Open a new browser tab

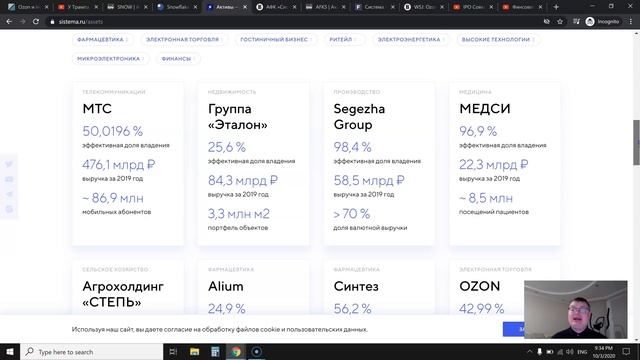click(x=556, y=7)
